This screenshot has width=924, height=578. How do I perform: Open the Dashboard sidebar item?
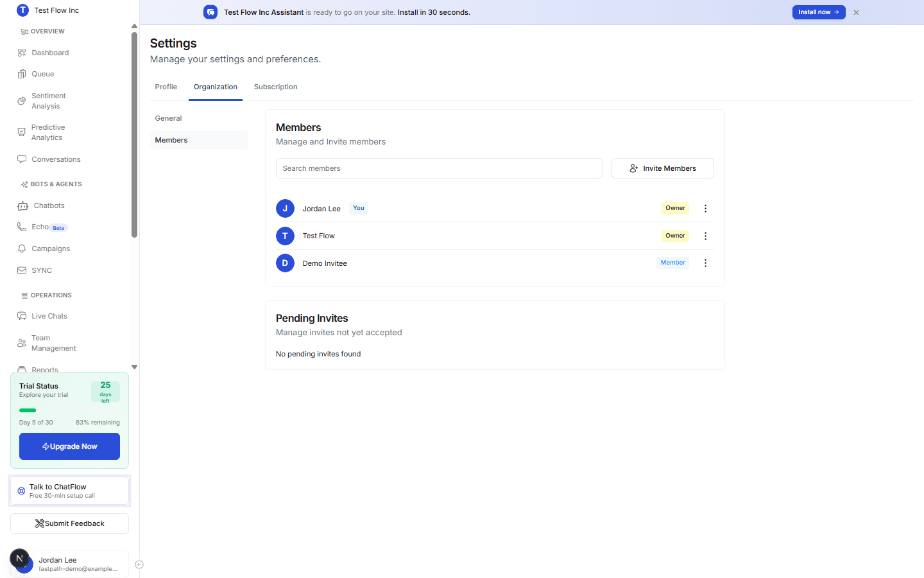click(50, 53)
